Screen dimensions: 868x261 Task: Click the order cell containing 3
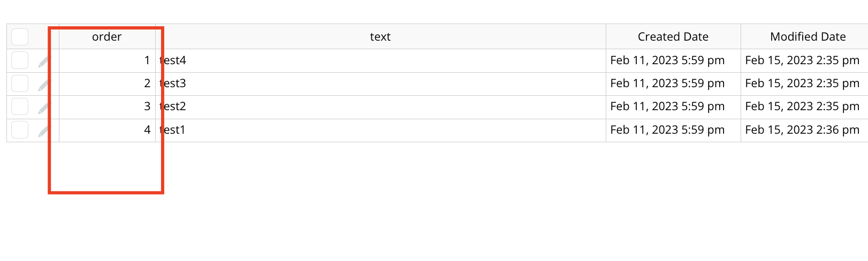click(x=107, y=106)
